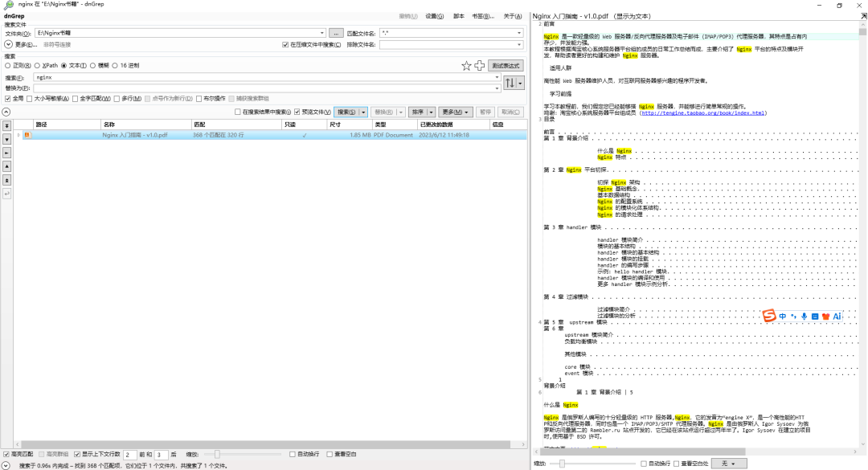
Task: Click the Sogou S logo icon
Action: click(769, 316)
